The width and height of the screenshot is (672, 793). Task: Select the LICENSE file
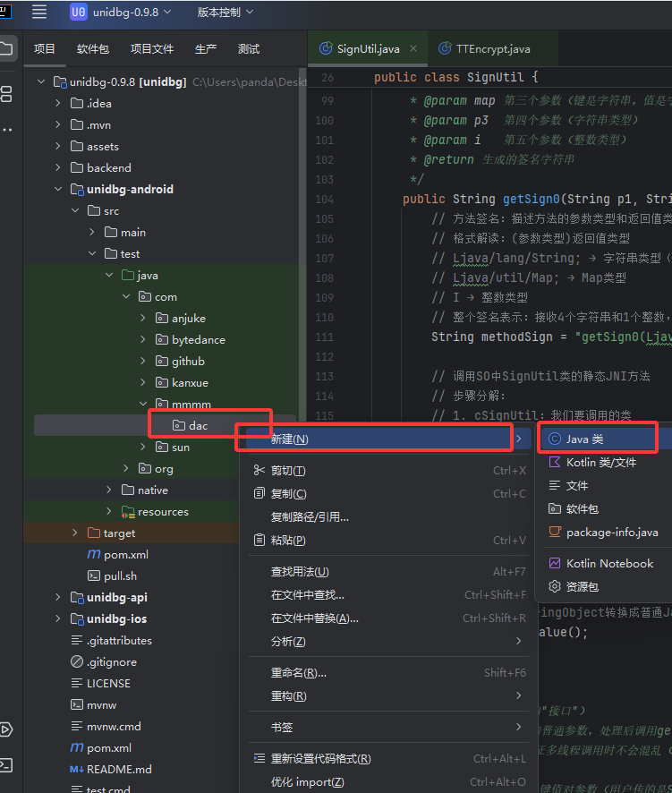pyautogui.click(x=100, y=683)
